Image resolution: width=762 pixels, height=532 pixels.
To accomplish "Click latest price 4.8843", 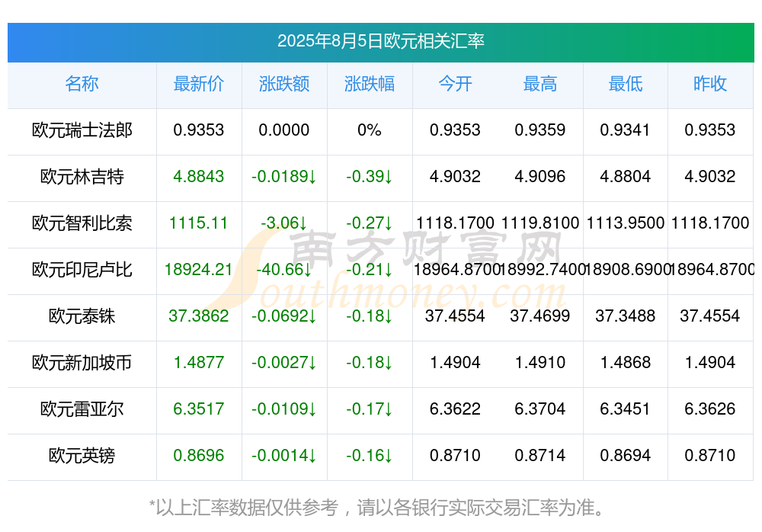I will pyautogui.click(x=198, y=177).
